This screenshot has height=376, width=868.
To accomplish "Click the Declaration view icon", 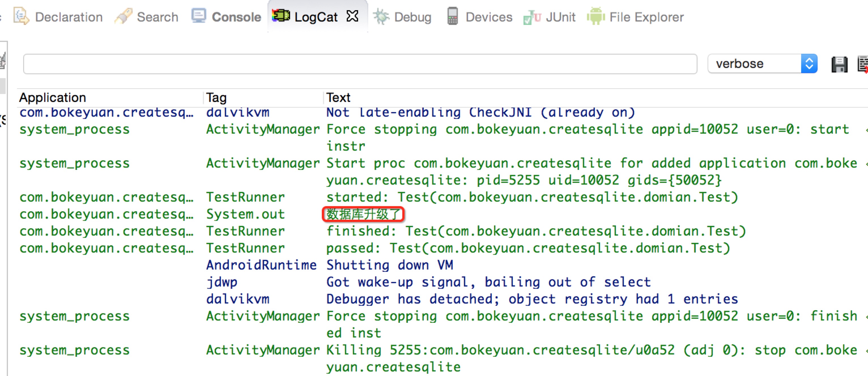I will (x=21, y=16).
